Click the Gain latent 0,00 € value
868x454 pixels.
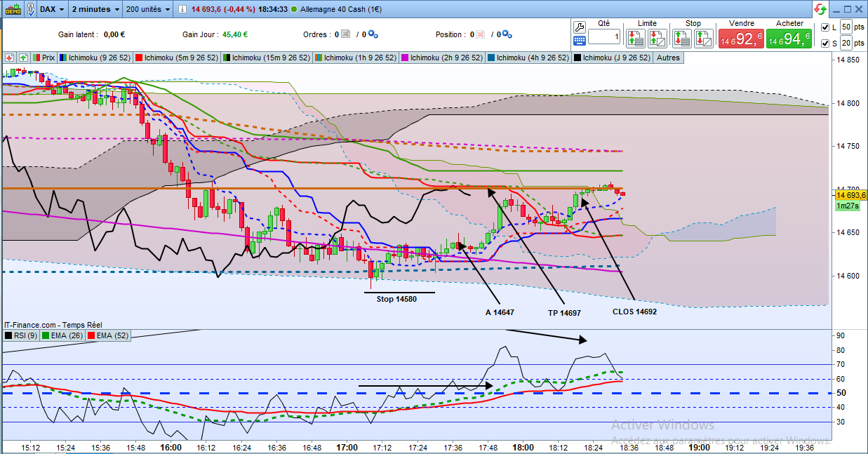[x=114, y=34]
